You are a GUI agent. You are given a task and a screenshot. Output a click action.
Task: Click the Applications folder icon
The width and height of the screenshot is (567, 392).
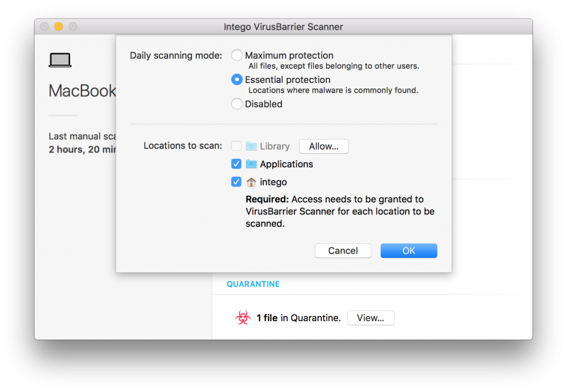point(251,164)
